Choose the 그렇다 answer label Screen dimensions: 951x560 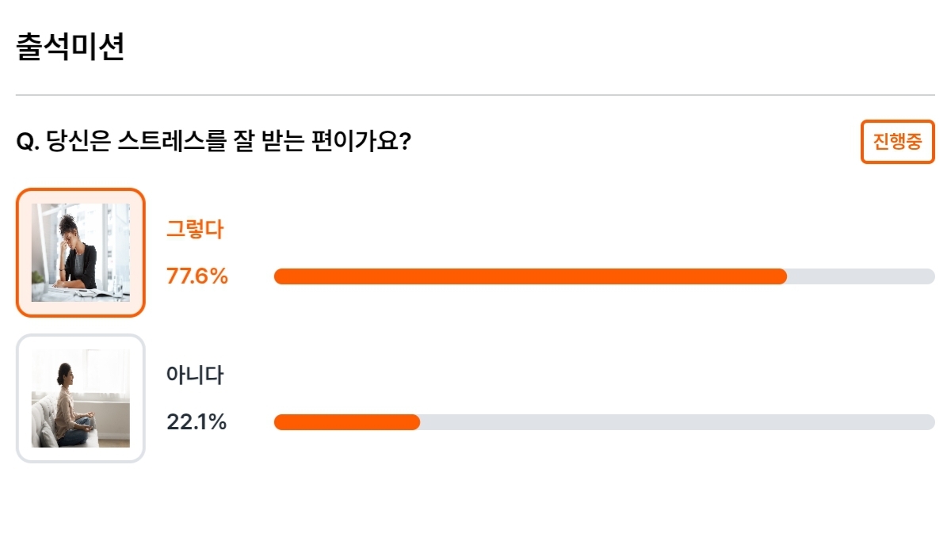tap(195, 230)
